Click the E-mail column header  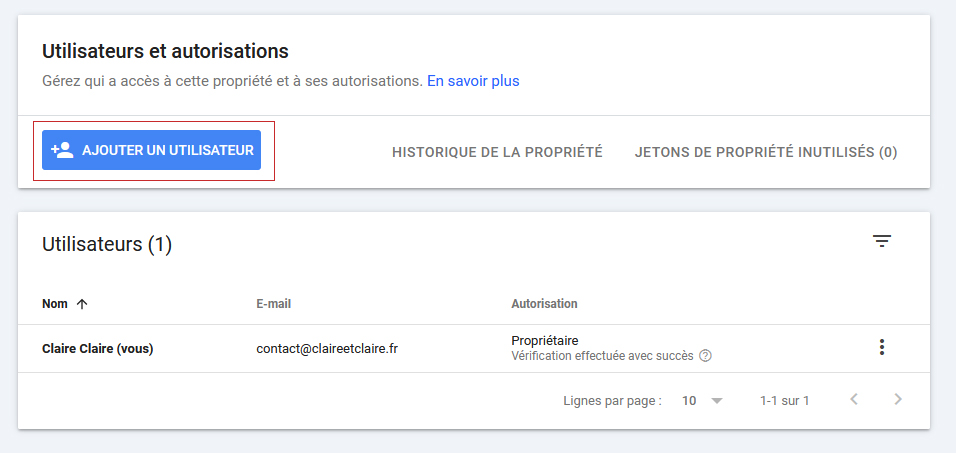point(273,304)
